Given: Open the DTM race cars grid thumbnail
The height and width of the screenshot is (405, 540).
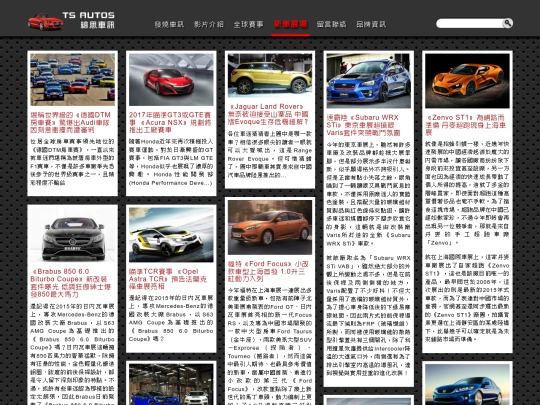Looking at the screenshot, I should (x=72, y=80).
